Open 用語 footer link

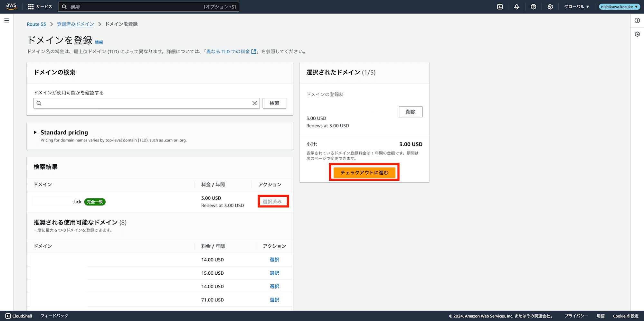[x=601, y=316]
